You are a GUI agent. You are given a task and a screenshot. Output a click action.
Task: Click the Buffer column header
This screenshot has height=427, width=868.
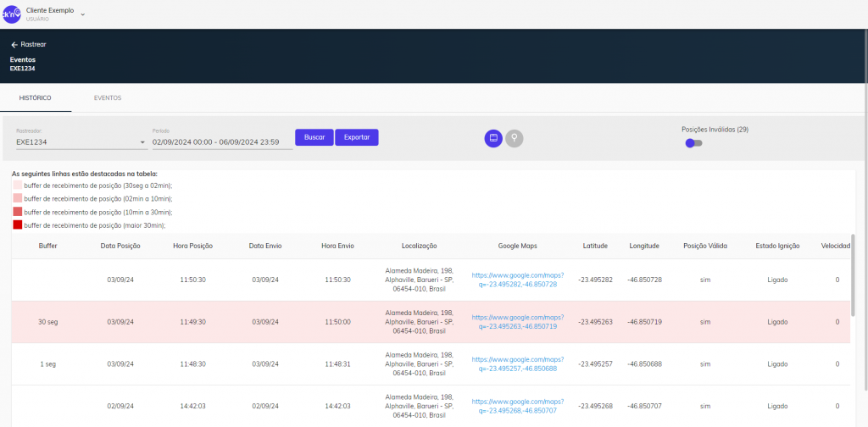pos(47,247)
